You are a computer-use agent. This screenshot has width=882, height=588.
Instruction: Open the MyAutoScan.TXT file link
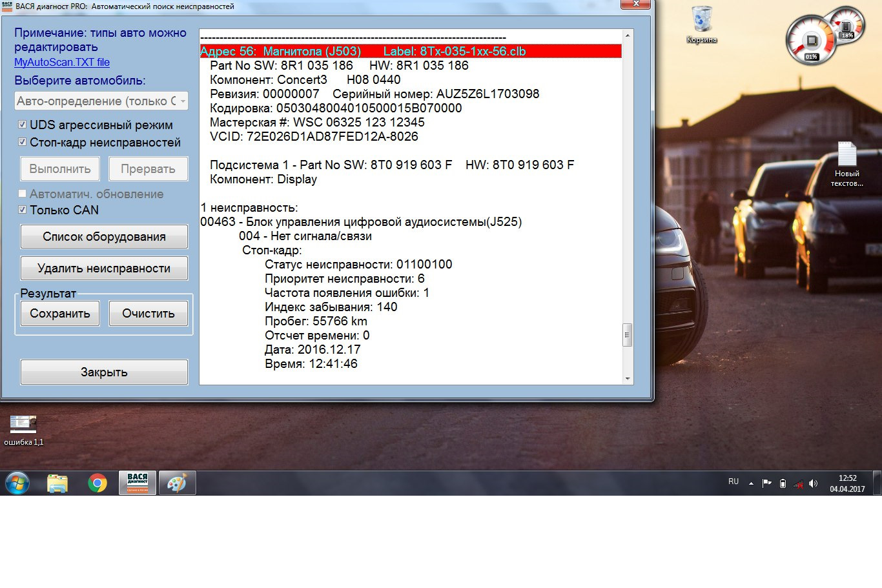pos(62,63)
